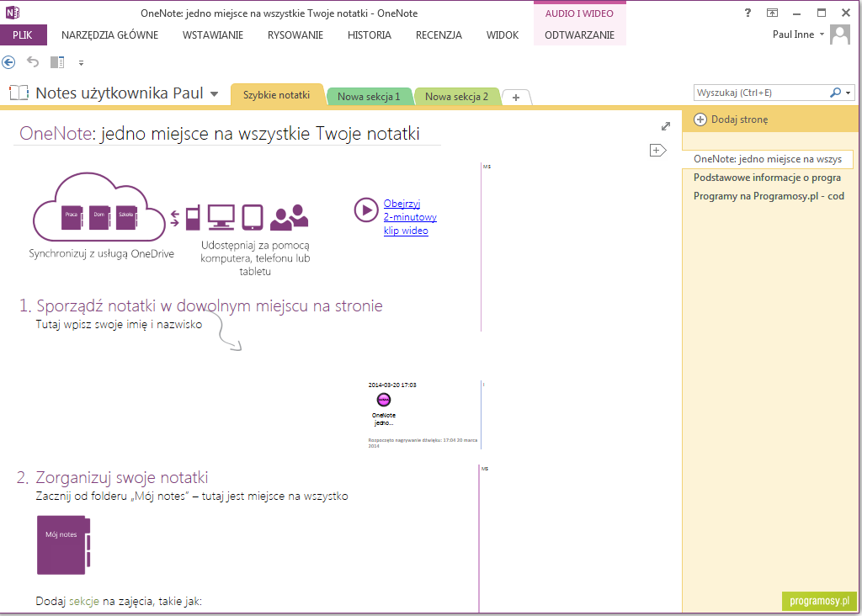Expand page to full view arrow icon
This screenshot has height=616, width=862.
click(666, 126)
